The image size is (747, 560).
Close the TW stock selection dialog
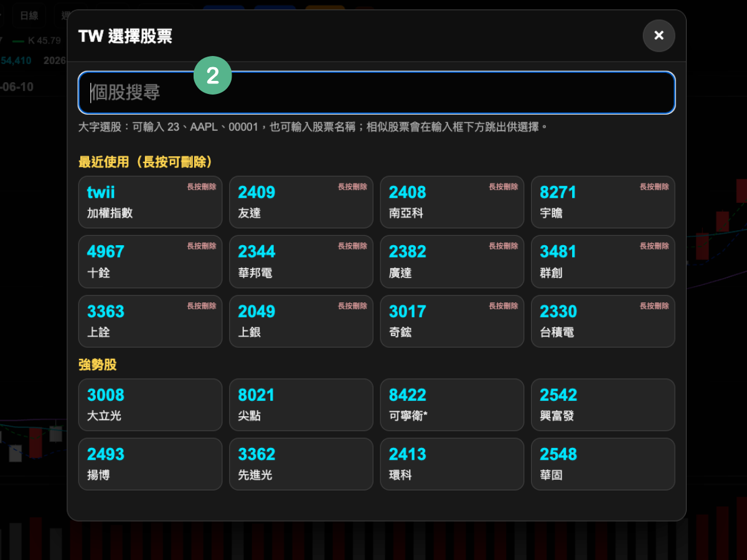(x=659, y=35)
